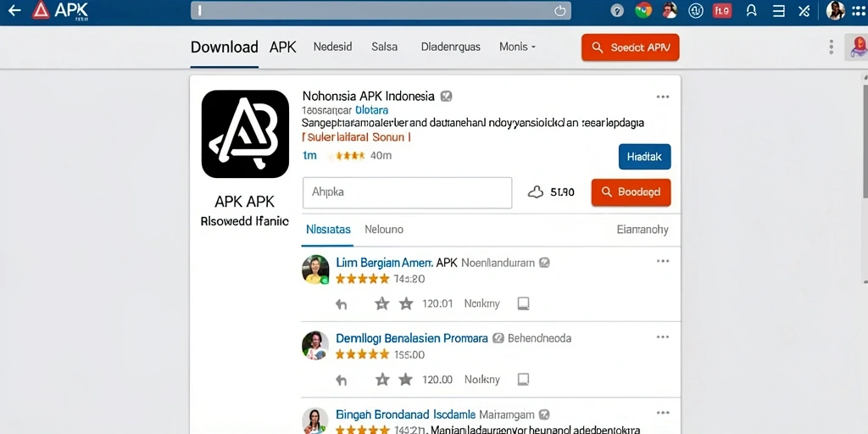Select the Nlesıatas tab

[x=328, y=229]
